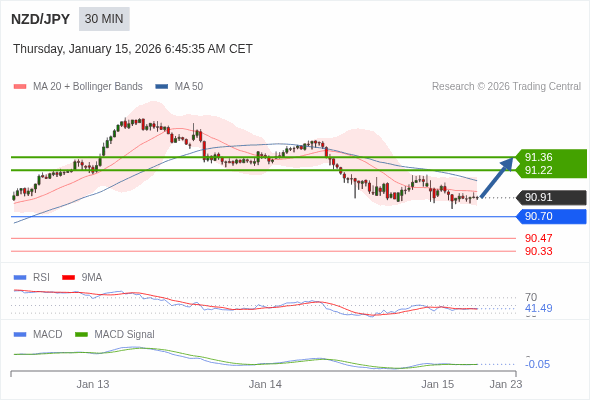Viewport: 590px width, 400px height.
Task: Click the MACD value -0.05
Action: pyautogui.click(x=537, y=364)
